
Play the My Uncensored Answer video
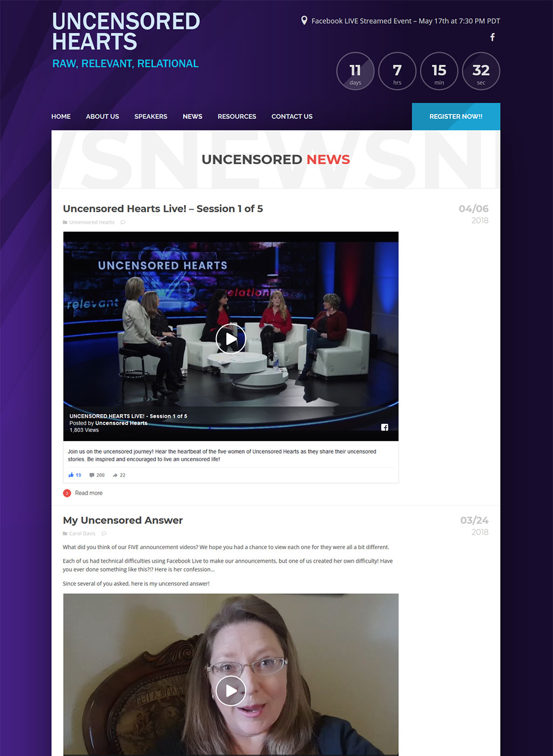click(231, 691)
